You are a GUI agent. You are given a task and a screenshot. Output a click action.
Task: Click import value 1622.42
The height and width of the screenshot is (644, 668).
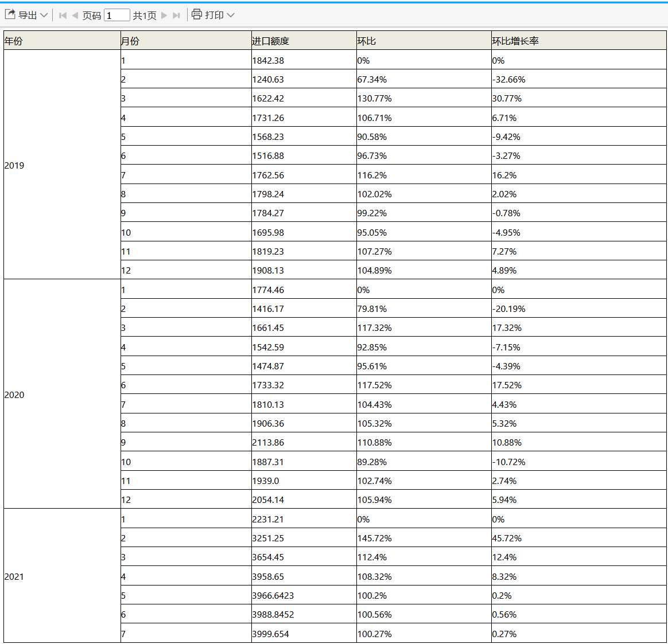coord(304,98)
